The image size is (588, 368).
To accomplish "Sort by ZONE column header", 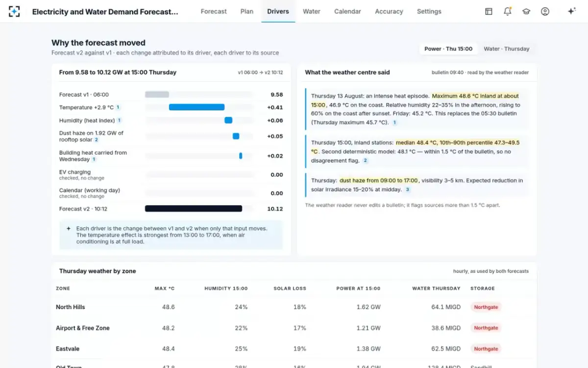I will [63, 289].
